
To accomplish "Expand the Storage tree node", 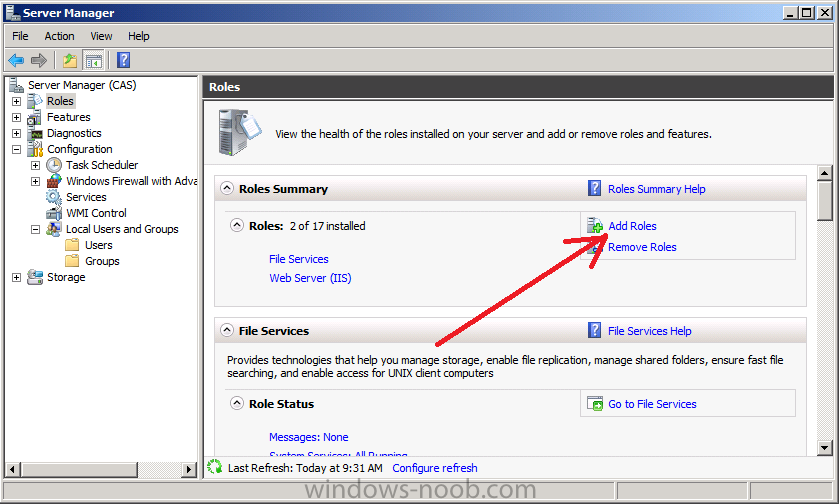I will [17, 277].
